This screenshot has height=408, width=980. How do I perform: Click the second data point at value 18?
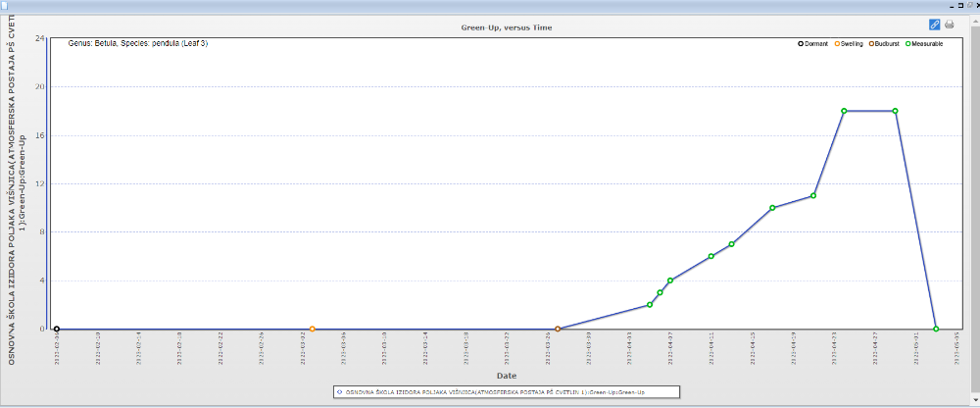point(895,111)
